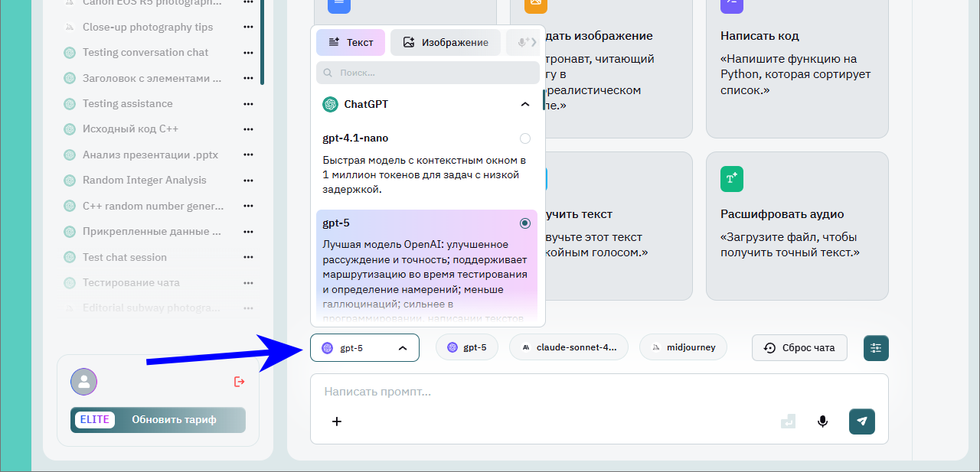
Task: Click the microphone icon in prompt box
Action: point(823,422)
